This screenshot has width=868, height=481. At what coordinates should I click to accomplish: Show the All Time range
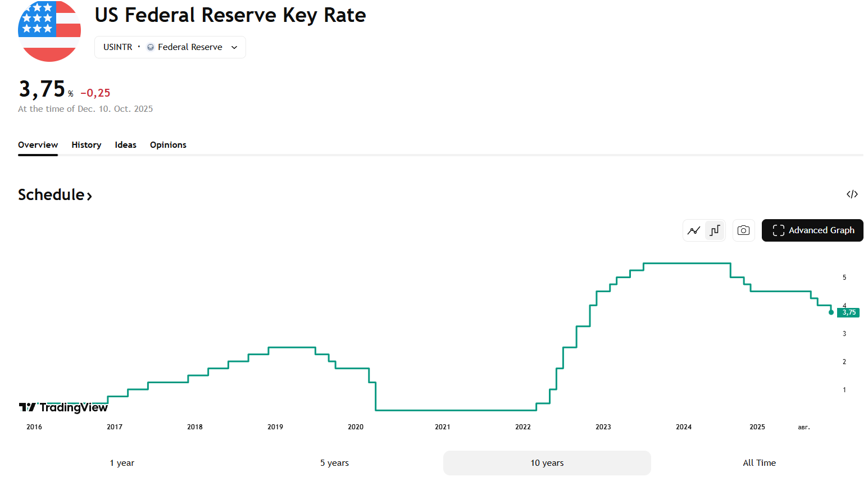click(x=759, y=463)
